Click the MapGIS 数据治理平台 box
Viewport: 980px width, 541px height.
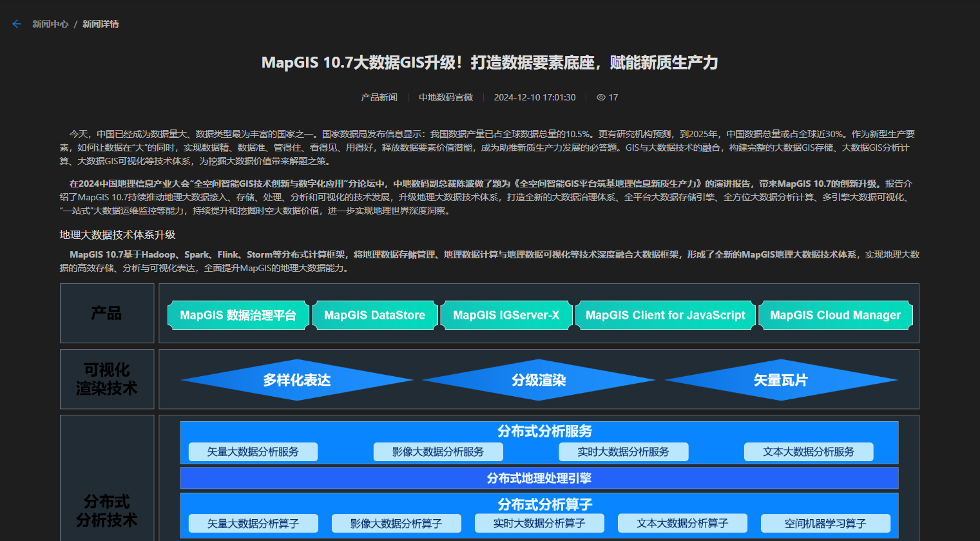coord(238,315)
